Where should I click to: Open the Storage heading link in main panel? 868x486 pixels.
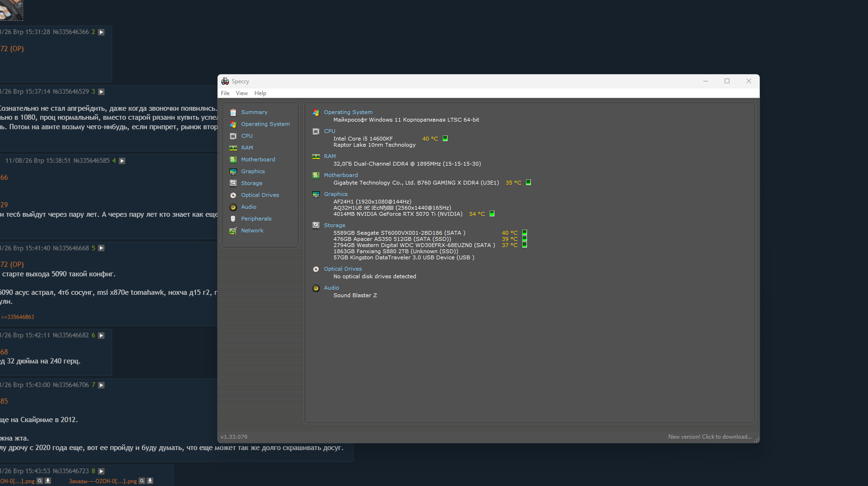[334, 225]
